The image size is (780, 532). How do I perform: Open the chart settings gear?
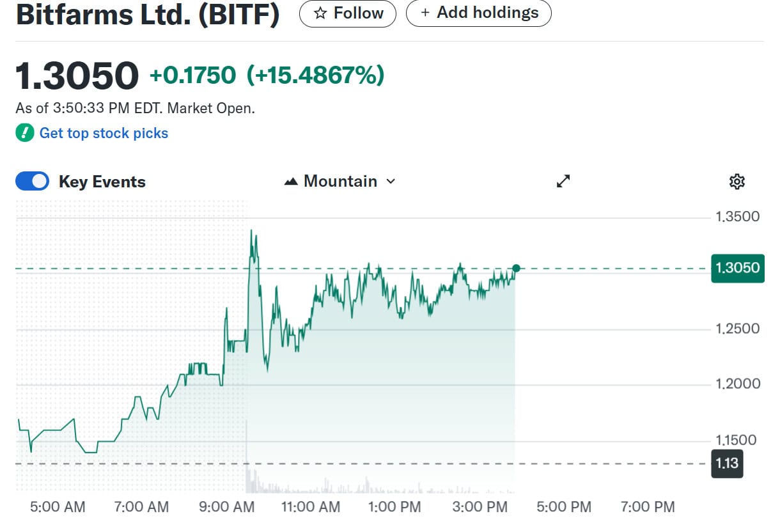[736, 181]
